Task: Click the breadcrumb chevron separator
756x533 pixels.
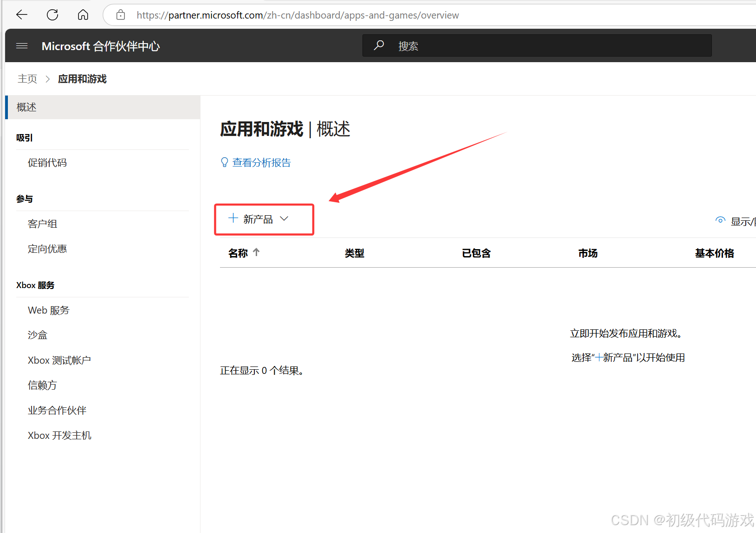Action: coord(47,79)
